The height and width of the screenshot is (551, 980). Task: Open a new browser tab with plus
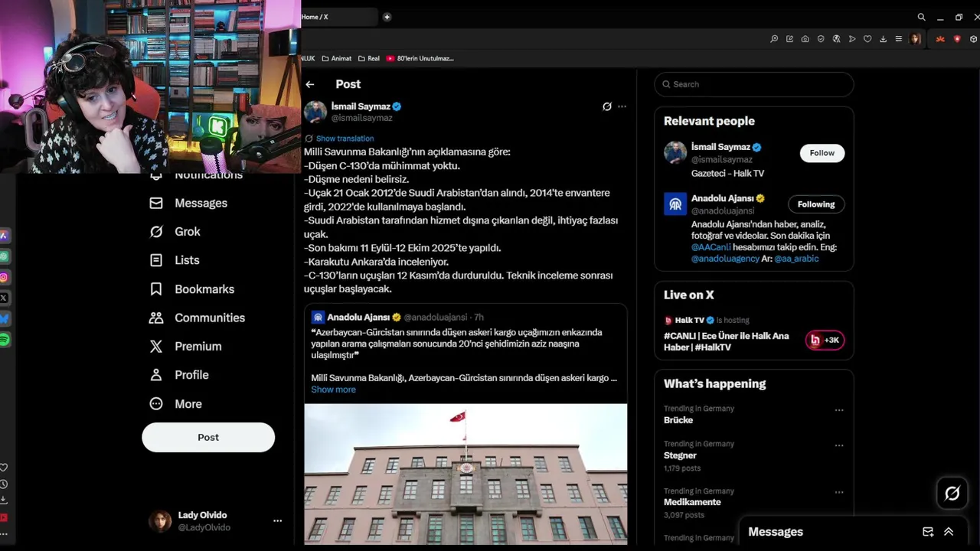[387, 17]
